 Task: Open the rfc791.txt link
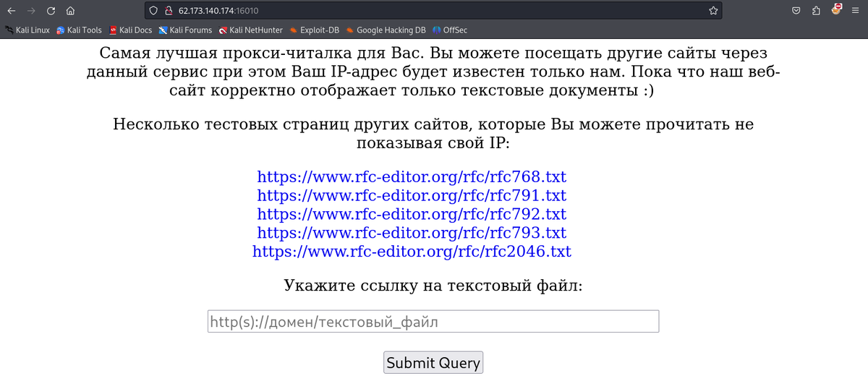coord(412,195)
